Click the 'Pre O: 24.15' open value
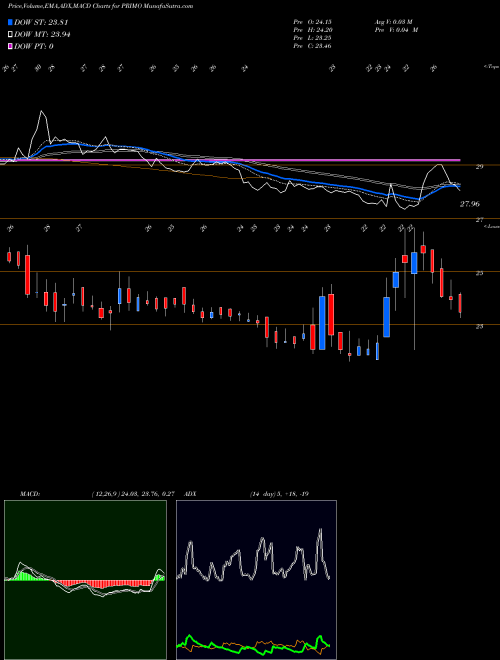The height and width of the screenshot is (660, 500). pos(312,22)
